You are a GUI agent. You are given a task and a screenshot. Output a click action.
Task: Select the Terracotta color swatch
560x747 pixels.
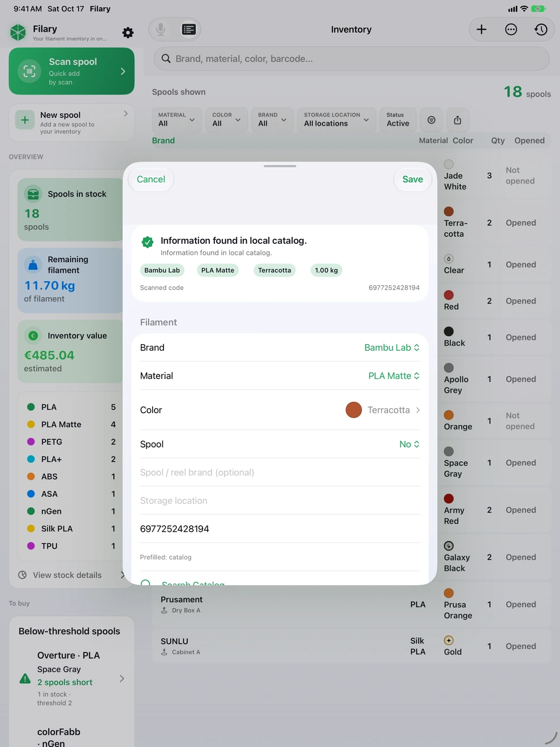point(354,410)
